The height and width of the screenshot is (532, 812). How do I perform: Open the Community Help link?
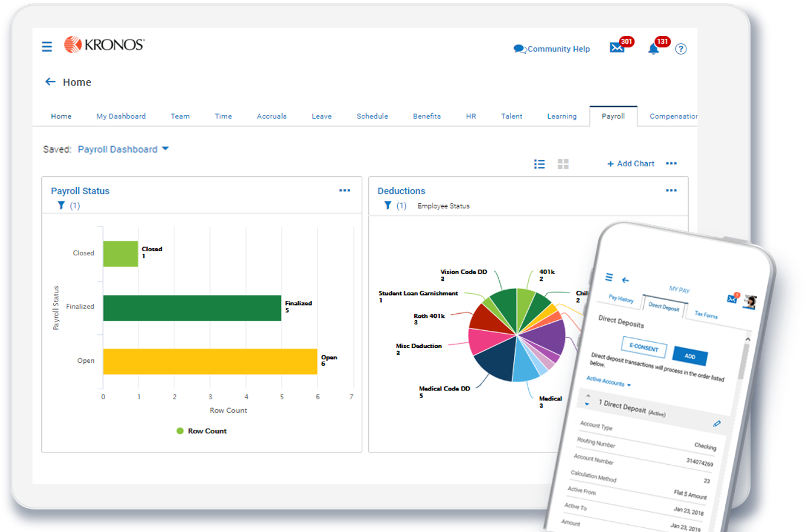[x=552, y=49]
